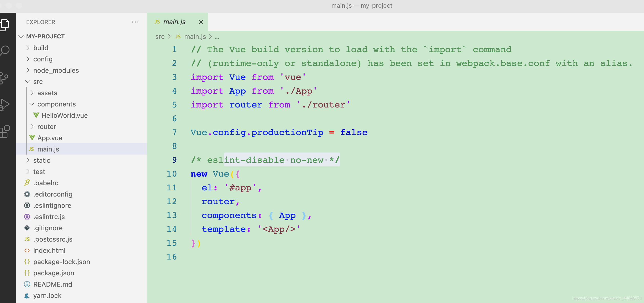Image resolution: width=644 pixels, height=303 pixels.
Task: Click the ESLint icon beside .eslintignore
Action: (27, 205)
